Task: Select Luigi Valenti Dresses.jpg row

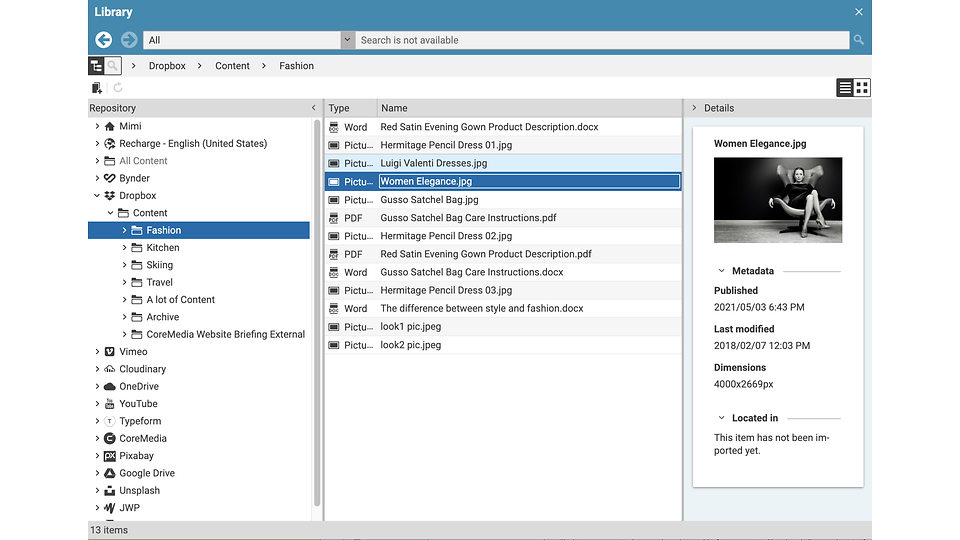Action: [x=503, y=163]
